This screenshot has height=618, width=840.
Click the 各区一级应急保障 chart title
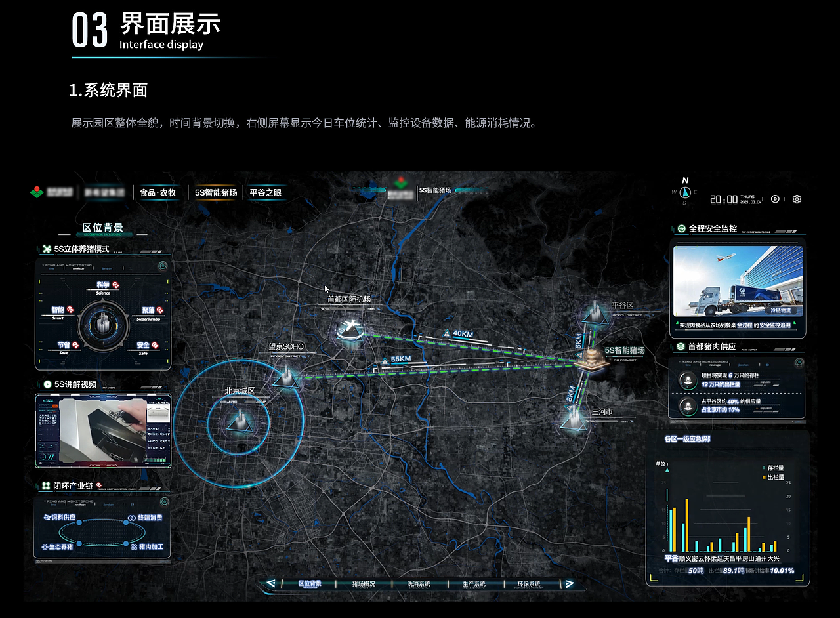(687, 439)
